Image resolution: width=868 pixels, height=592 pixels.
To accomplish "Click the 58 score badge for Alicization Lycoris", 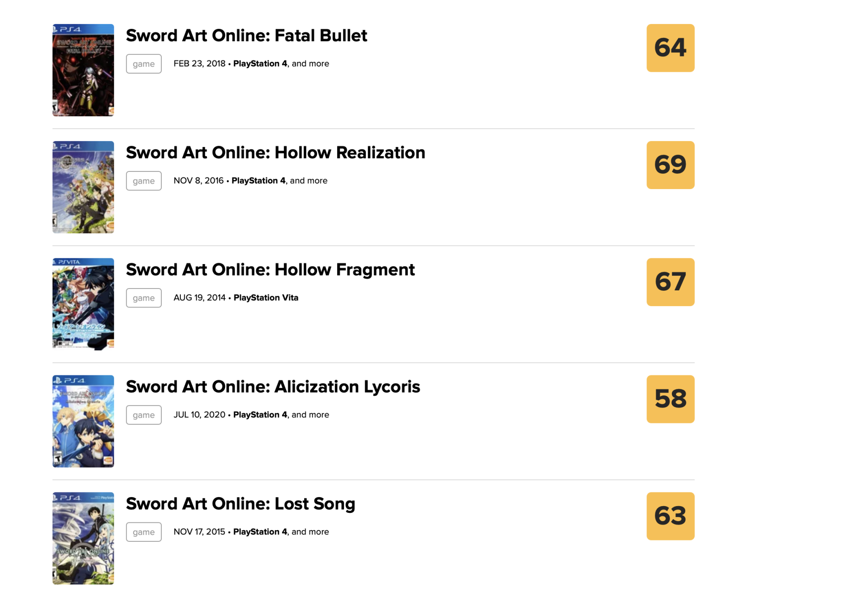I will point(670,399).
